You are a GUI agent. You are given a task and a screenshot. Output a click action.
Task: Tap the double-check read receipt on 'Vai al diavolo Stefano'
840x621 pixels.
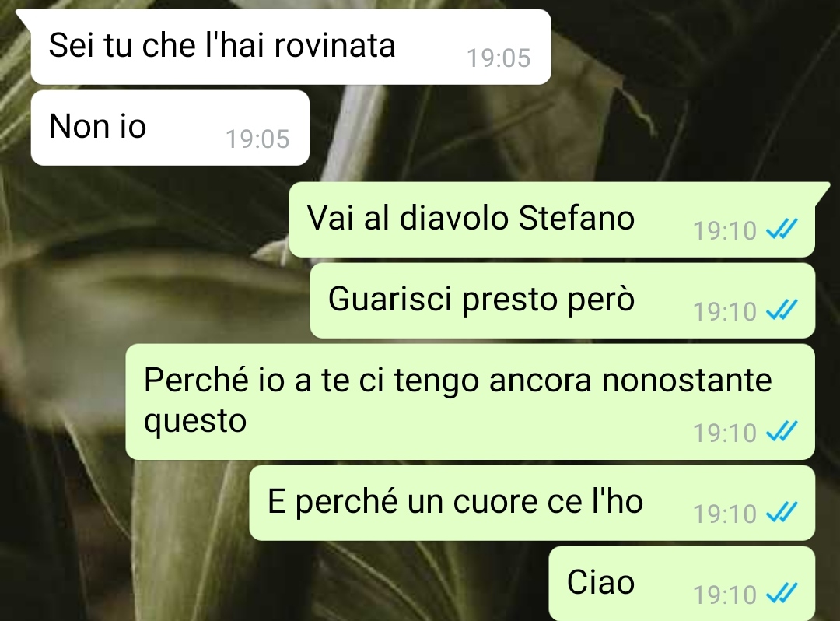[x=782, y=229]
